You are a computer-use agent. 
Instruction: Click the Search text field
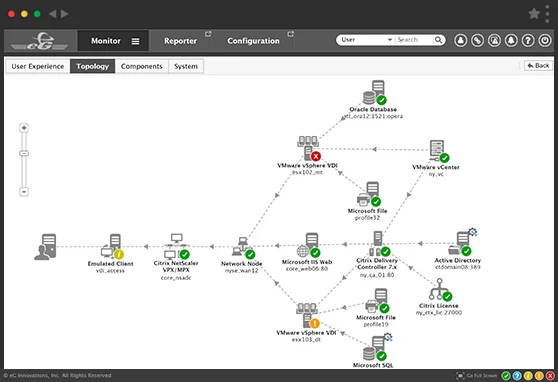pos(414,40)
